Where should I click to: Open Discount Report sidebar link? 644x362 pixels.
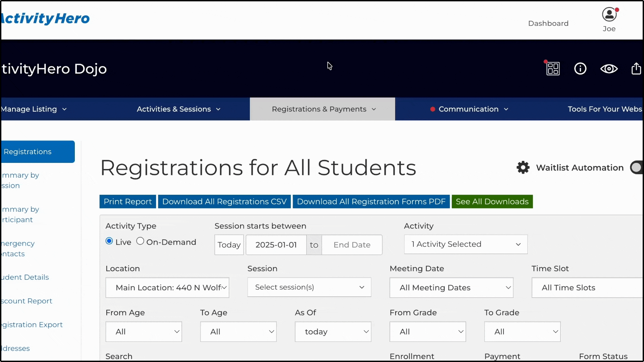pos(27,301)
